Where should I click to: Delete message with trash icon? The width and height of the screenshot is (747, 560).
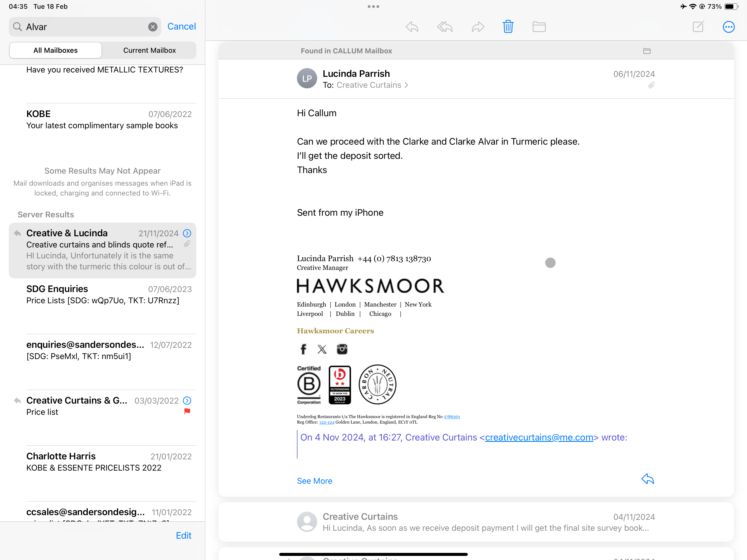coord(507,27)
